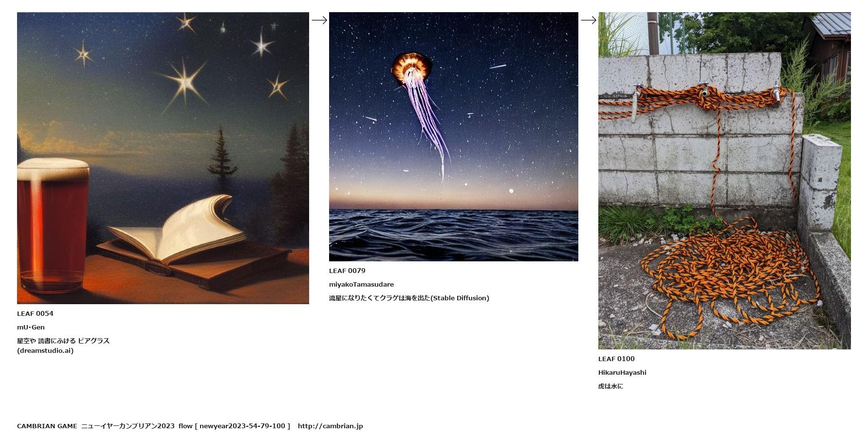Click the LEAF 0079 label
The image size is (868, 438).
[347, 271]
